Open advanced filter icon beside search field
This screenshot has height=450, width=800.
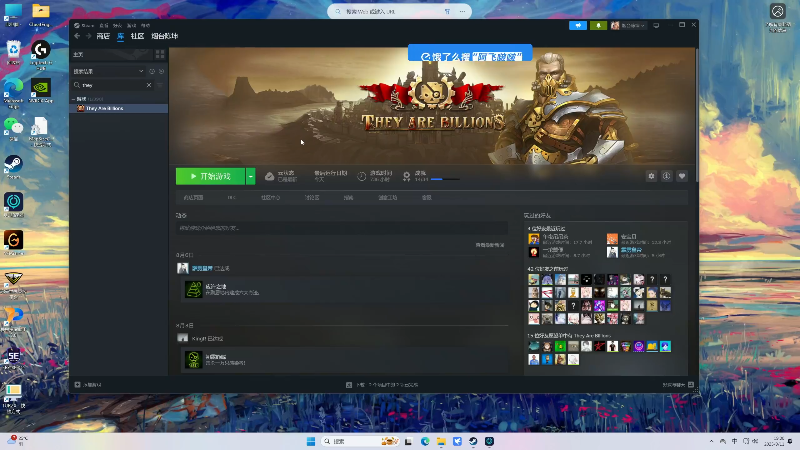[x=160, y=85]
